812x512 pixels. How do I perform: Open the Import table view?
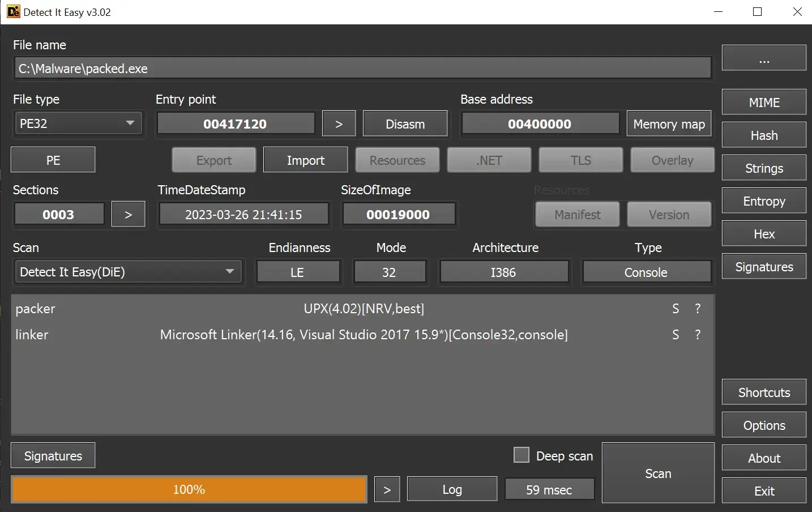point(305,160)
